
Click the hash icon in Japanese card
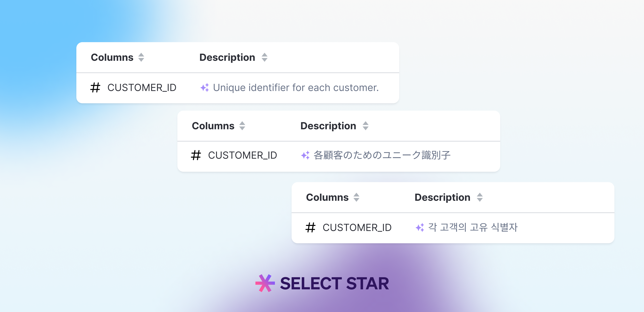(196, 155)
